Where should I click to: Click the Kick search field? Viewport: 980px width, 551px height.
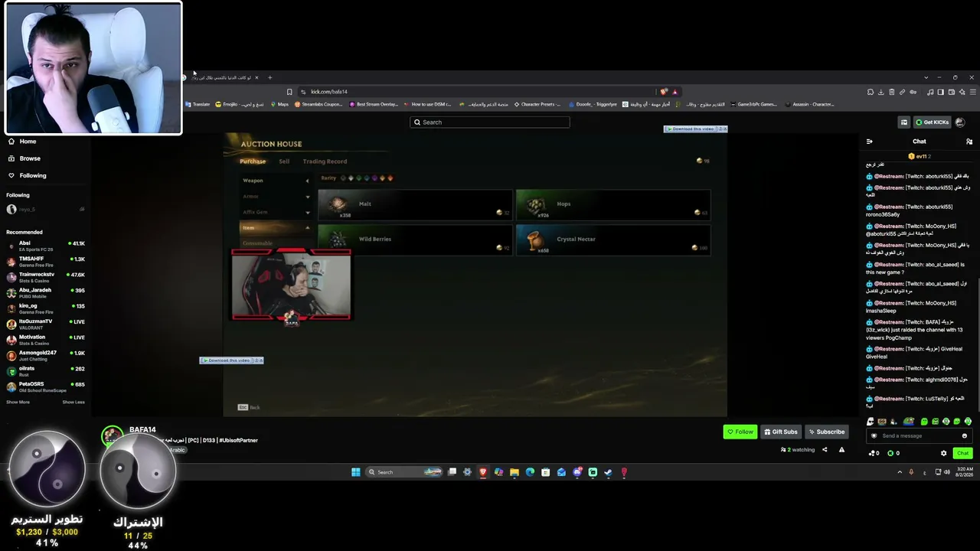490,122
